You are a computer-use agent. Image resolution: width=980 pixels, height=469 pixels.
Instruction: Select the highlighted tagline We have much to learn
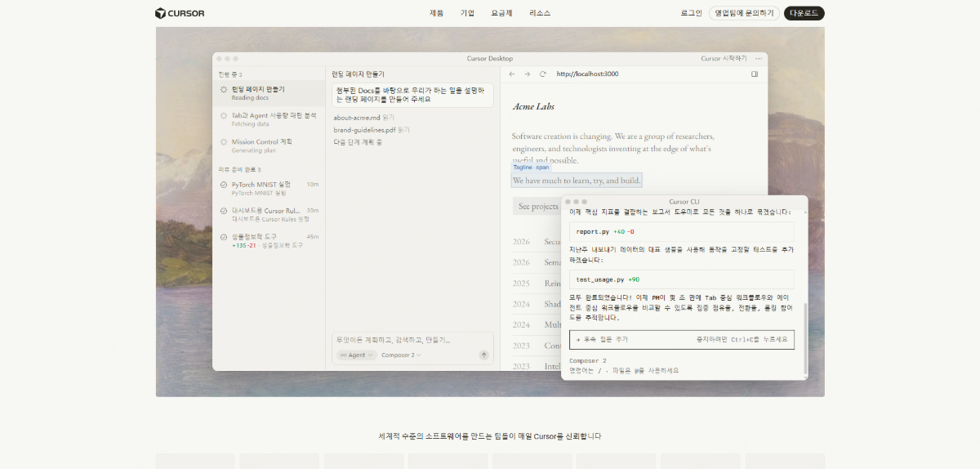[577, 180]
